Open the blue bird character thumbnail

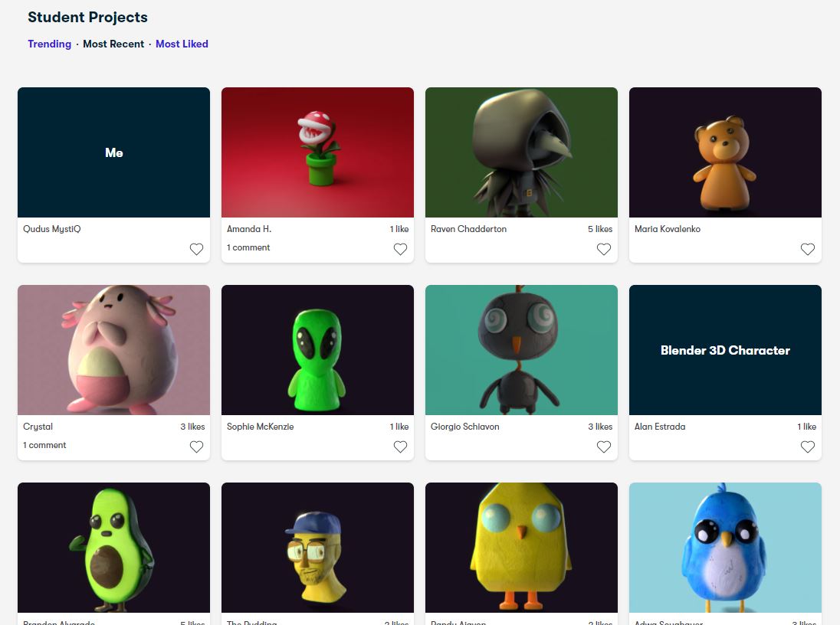725,548
